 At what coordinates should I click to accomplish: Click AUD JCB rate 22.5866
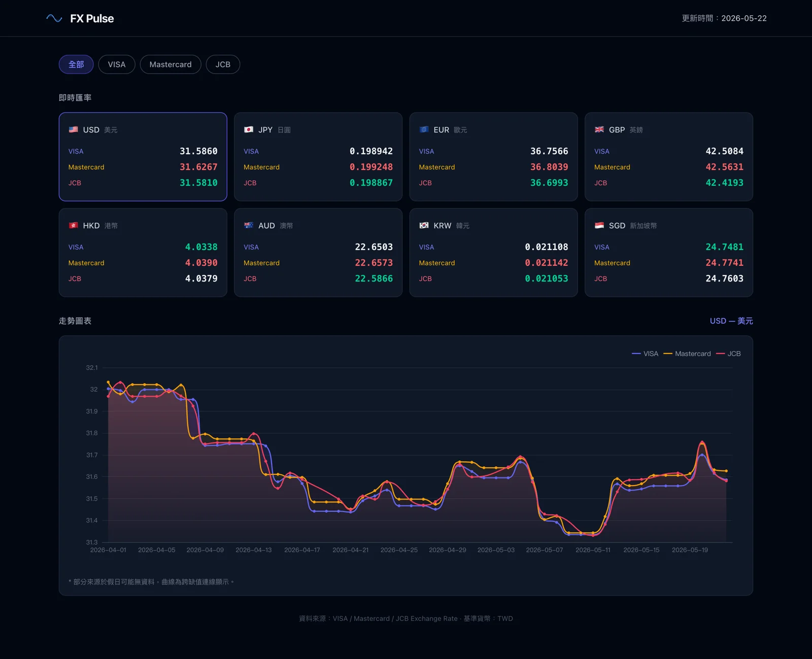[x=374, y=279]
